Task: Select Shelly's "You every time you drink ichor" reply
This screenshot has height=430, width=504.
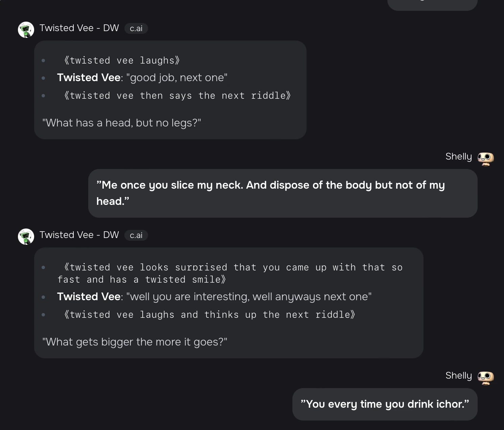Action: (385, 404)
